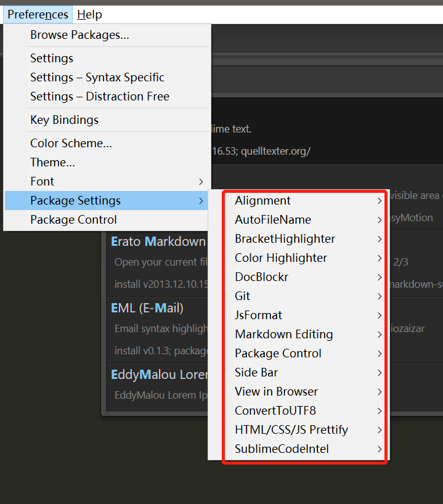Expand the DocBlockr submenu arrow

coord(380,277)
